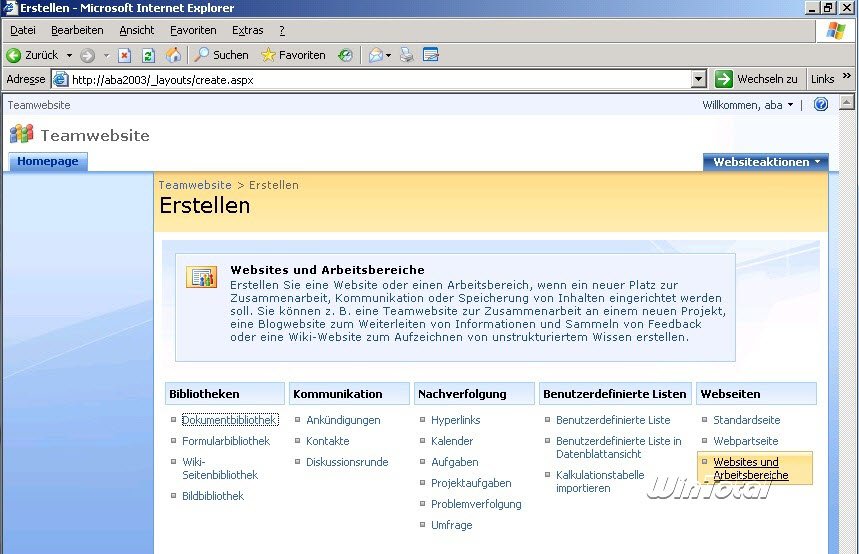Click the Zurück back arrow button
This screenshot has width=859, height=554.
[32, 55]
